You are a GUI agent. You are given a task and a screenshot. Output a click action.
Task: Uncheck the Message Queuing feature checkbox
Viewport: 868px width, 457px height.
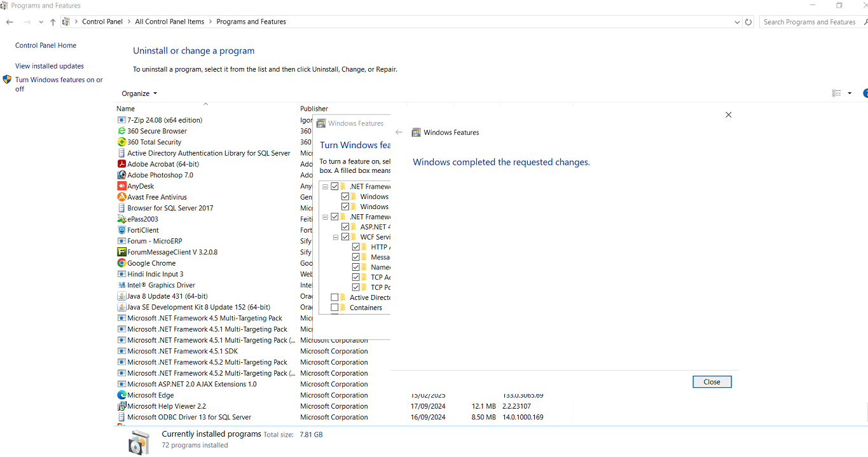(x=356, y=257)
